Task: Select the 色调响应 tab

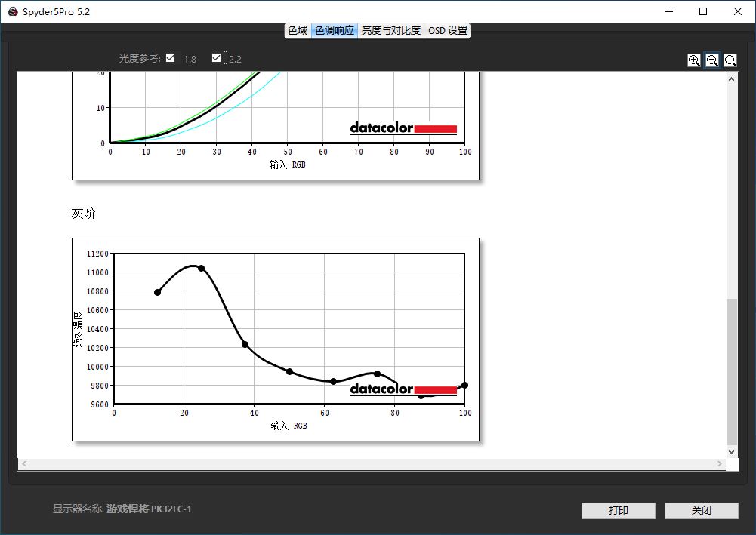Action: (334, 31)
